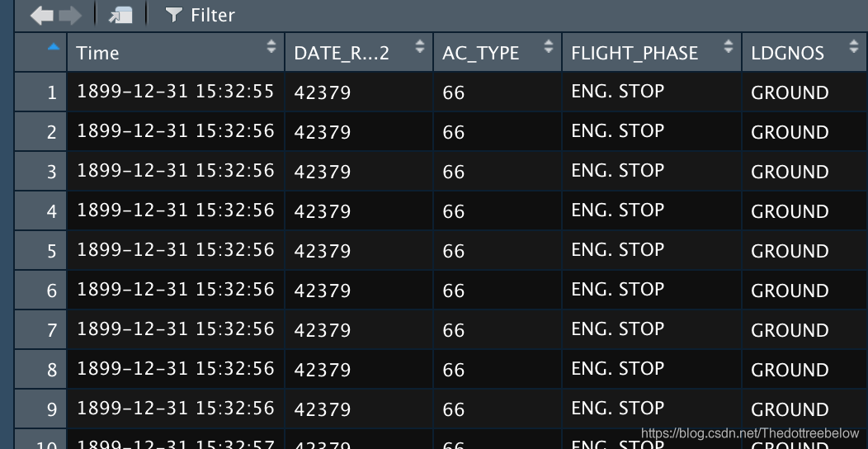Select the DATE_R...2 column header

(x=359, y=53)
